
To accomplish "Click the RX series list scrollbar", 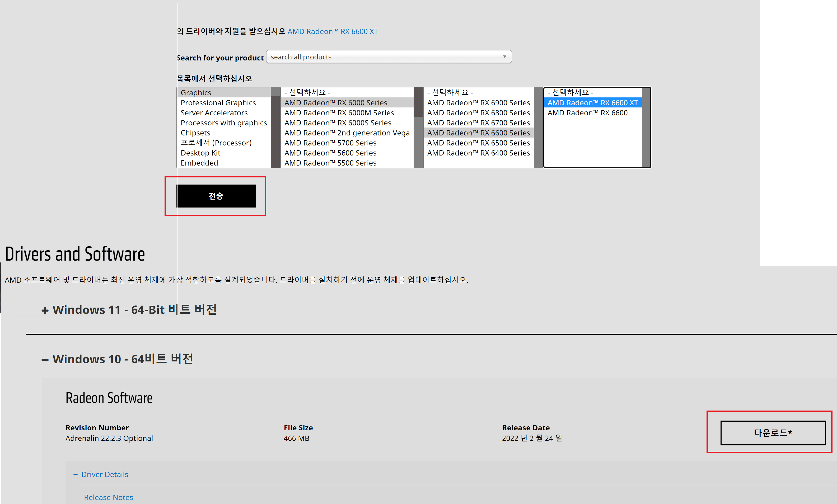I will pos(538,127).
